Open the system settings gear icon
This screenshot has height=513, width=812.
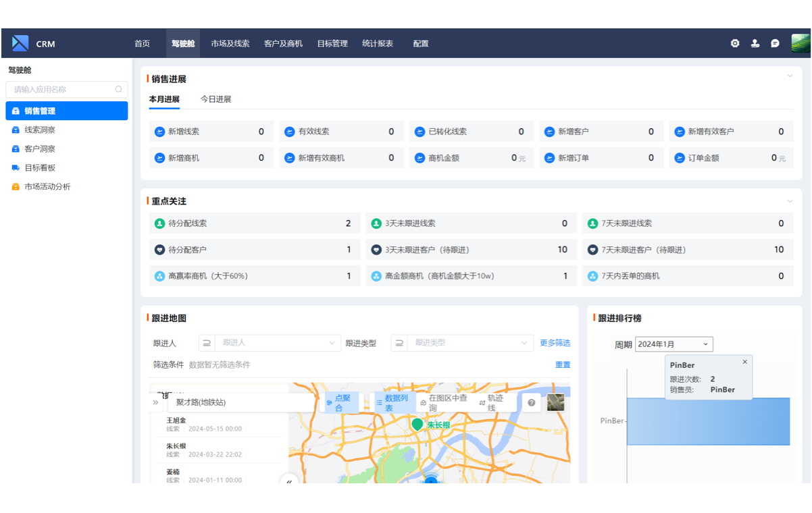pos(735,43)
